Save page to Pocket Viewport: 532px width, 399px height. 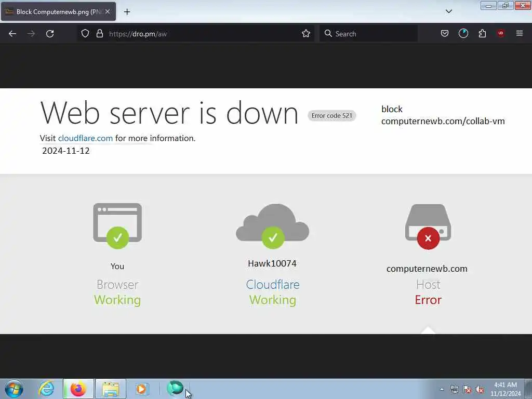[445, 34]
